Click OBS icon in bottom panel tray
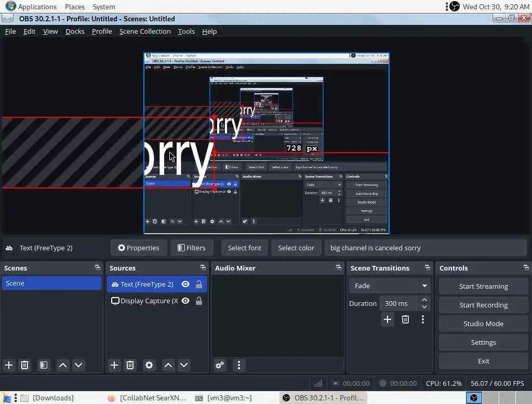Viewport: 532px width, 404px height. pos(474,398)
